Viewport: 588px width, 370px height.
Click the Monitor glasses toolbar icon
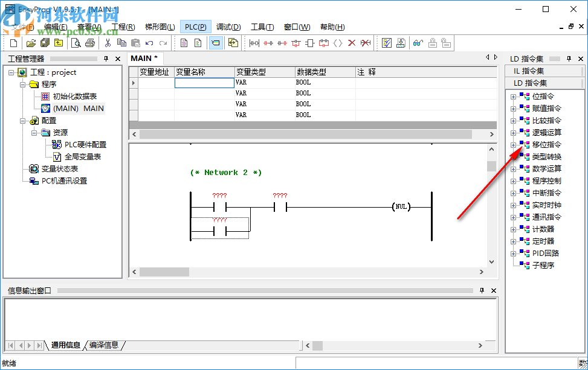418,43
